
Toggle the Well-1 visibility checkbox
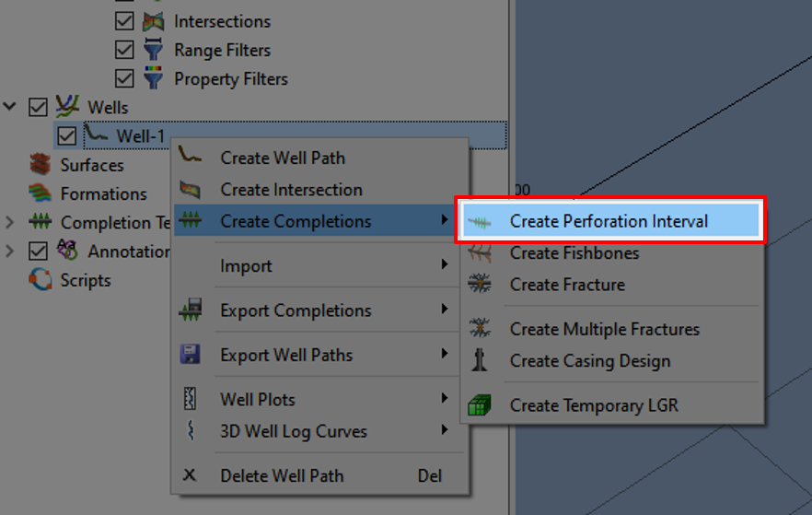point(66,136)
